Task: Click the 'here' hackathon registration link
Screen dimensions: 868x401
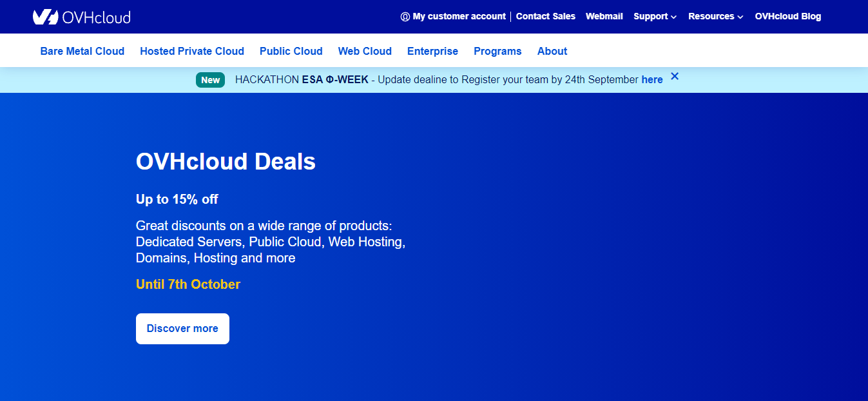Action: click(x=652, y=80)
